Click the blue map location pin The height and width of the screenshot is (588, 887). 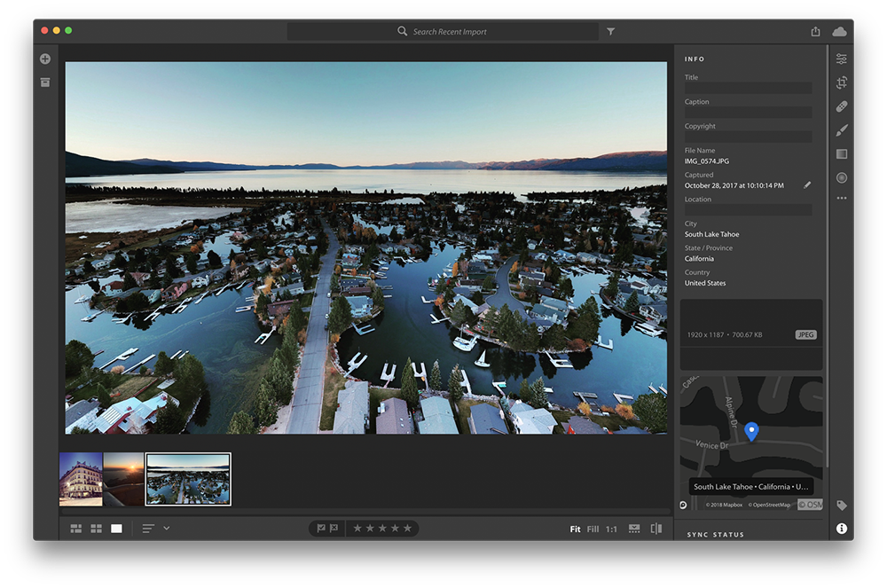[x=751, y=431]
